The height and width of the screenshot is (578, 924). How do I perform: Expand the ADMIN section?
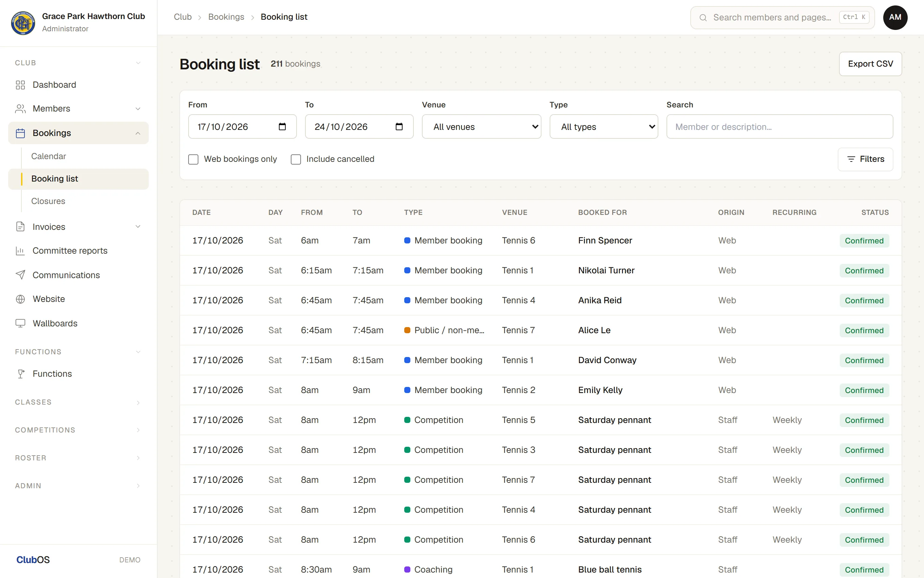point(78,486)
